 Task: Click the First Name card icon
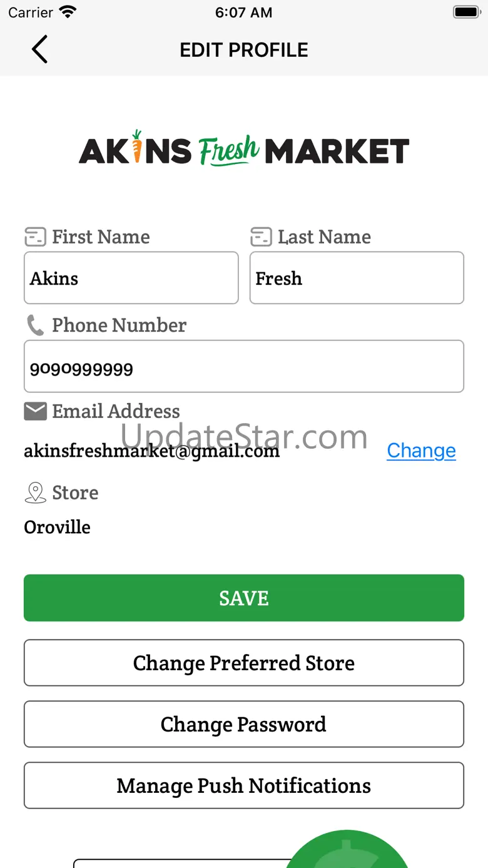[35, 237]
